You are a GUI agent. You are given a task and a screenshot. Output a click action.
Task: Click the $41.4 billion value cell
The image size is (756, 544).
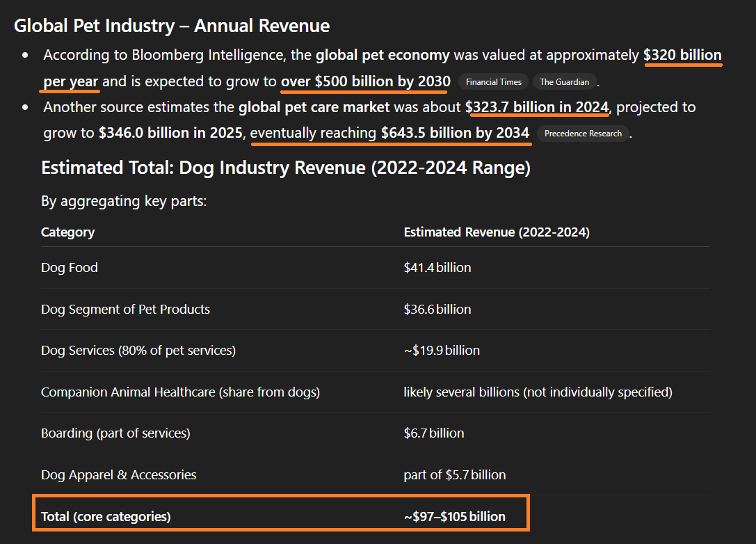click(x=437, y=268)
